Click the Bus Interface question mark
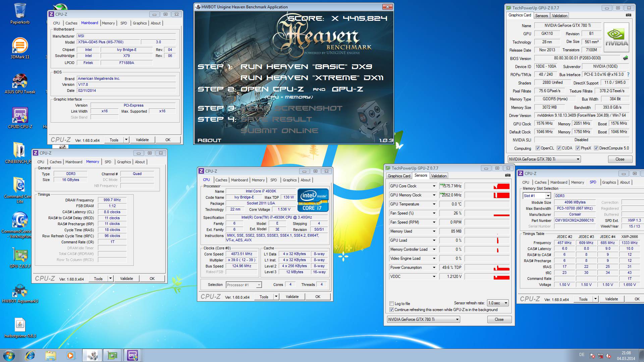Viewport: 644px width, 362px height. [x=628, y=74]
